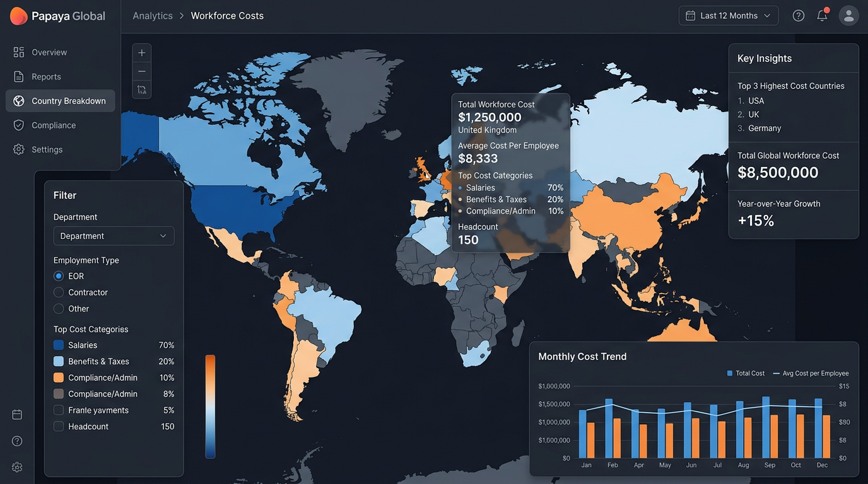Click Germany in top cost countries list
Viewport: 868px width, 484px height.
[x=765, y=128]
